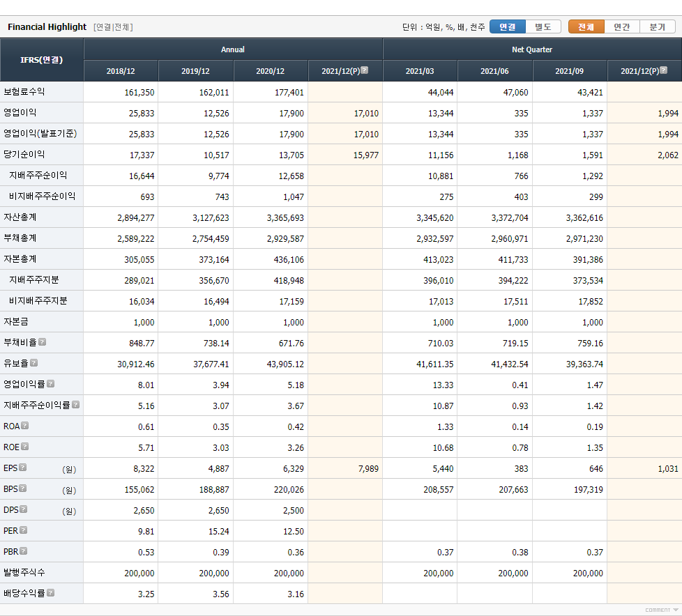Select the 보험료수익 row label

24,92
